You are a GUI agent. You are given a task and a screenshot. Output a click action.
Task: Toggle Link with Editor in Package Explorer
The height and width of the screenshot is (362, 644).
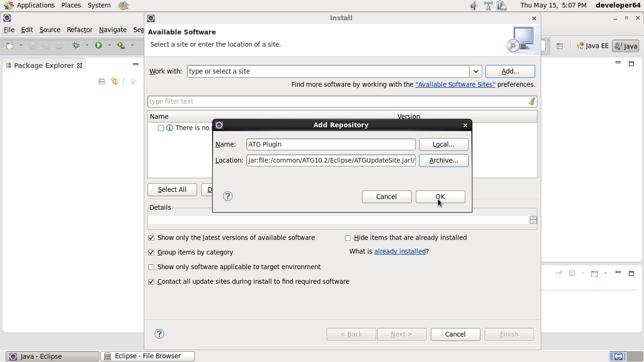tap(115, 81)
